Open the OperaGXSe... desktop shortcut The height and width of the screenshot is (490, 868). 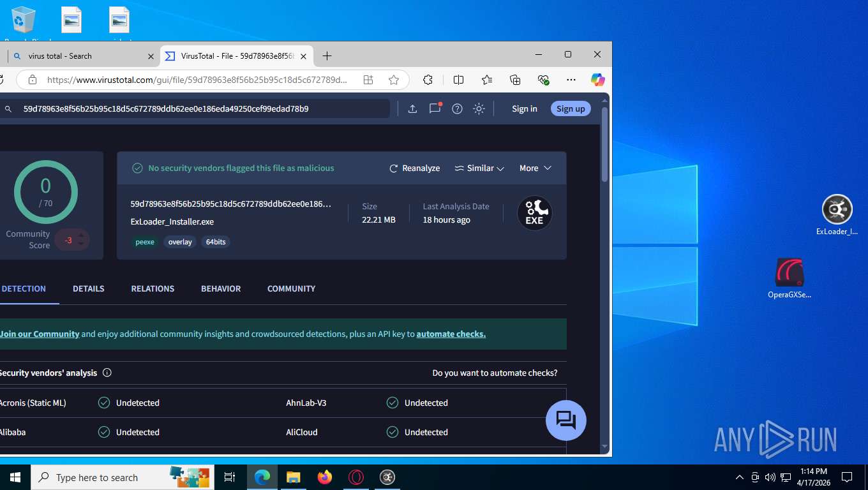(x=789, y=278)
